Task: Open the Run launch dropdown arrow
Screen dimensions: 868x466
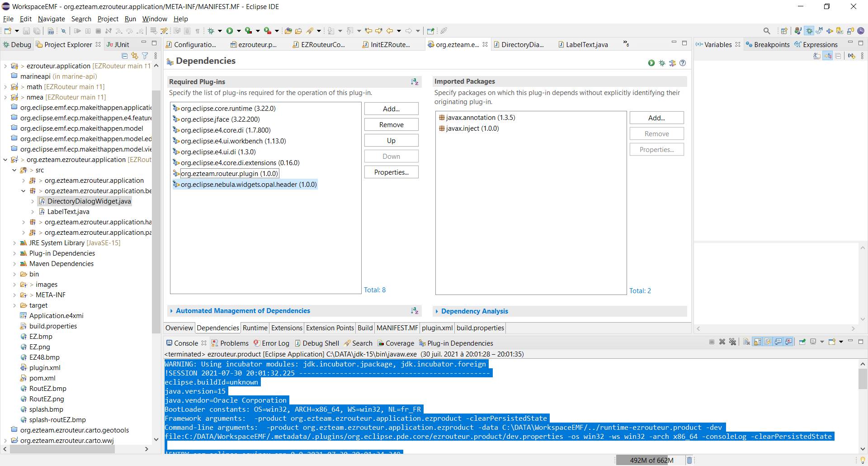Action: (238, 31)
